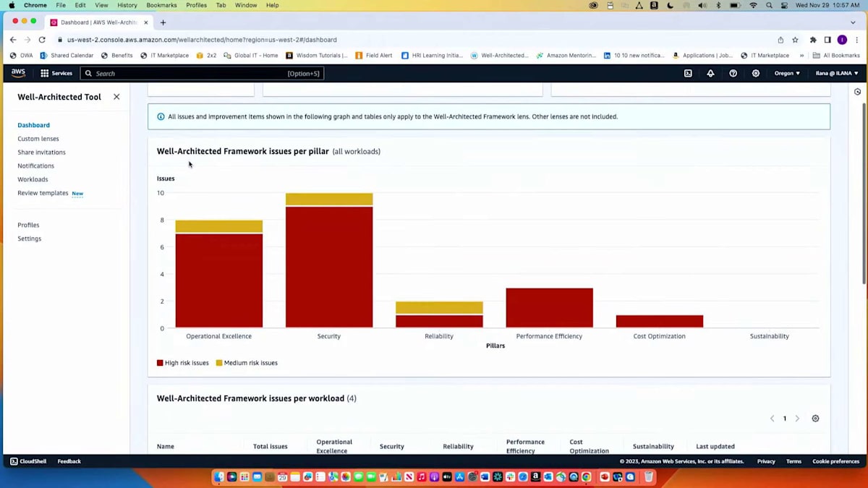Open the Profiles menu in menu bar
Image resolution: width=868 pixels, height=488 pixels.
click(196, 5)
